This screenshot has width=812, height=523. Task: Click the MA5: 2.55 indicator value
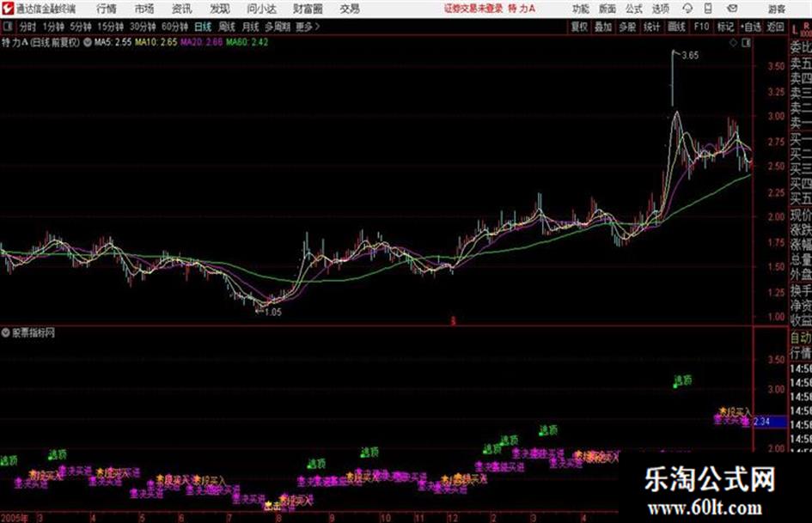113,42
